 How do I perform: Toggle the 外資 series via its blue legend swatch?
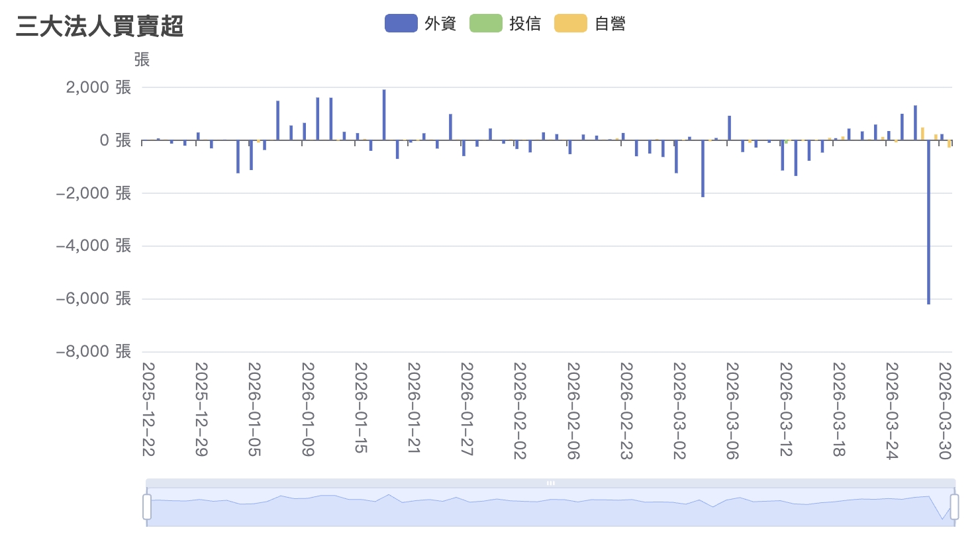(x=401, y=24)
